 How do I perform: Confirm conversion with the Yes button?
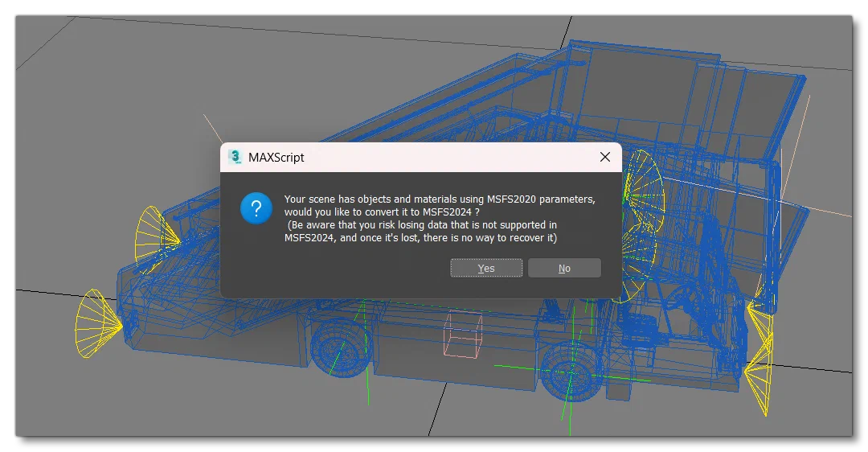(x=486, y=268)
